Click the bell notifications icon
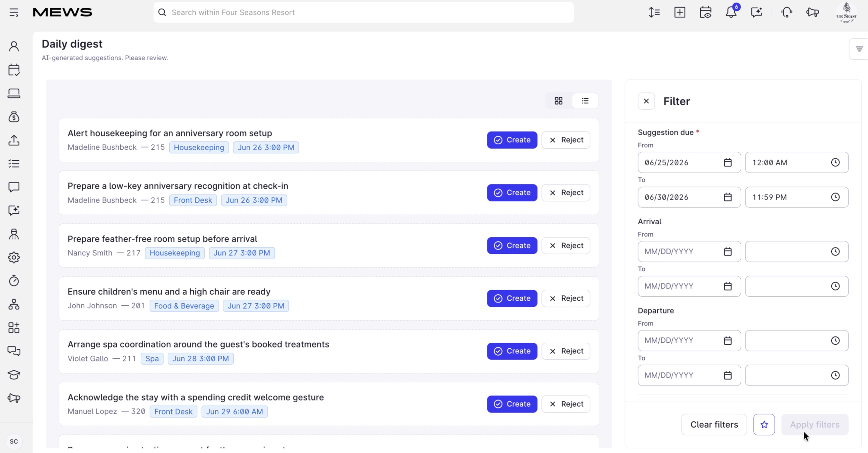This screenshot has width=868, height=453. [731, 12]
